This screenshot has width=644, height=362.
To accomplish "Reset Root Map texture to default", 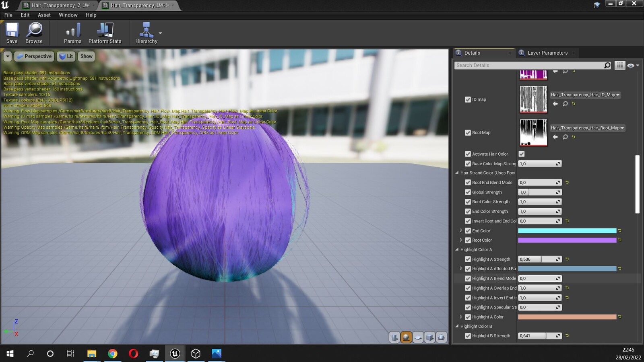I will 574,137.
